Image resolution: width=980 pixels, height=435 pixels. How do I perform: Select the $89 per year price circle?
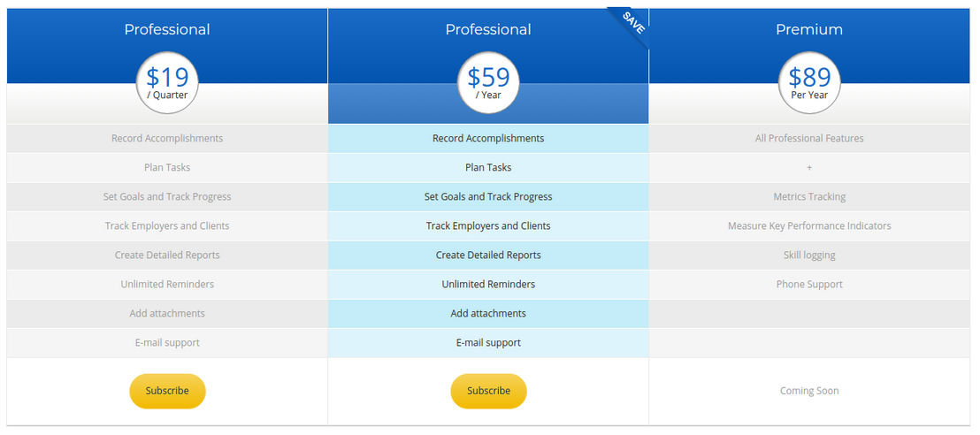809,82
